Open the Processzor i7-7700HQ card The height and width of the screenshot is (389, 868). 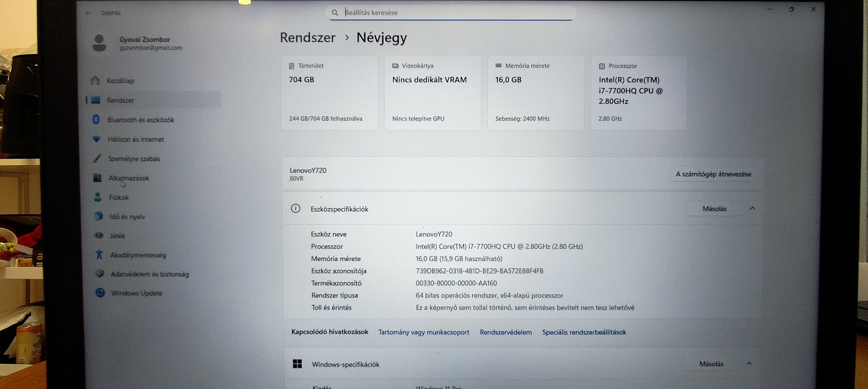639,92
